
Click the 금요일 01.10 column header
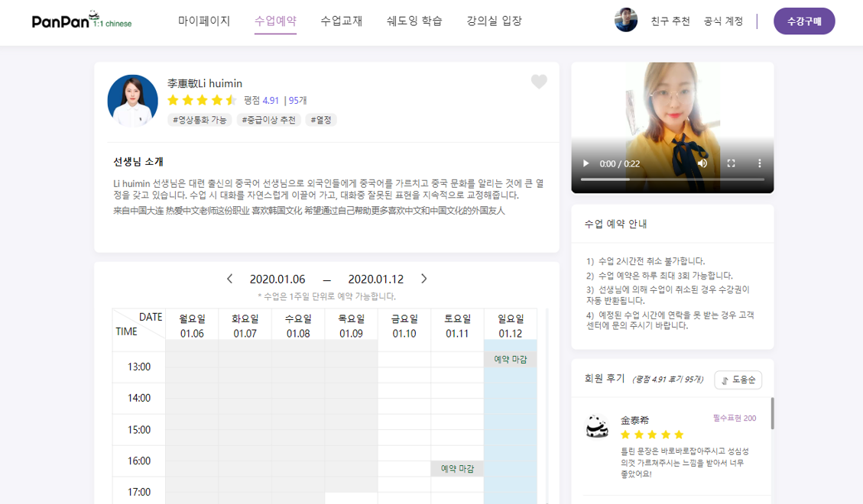coord(404,325)
